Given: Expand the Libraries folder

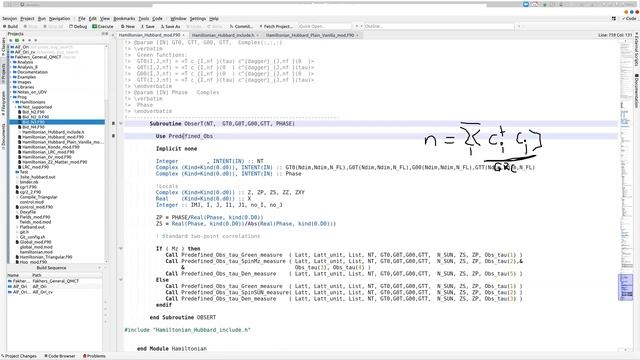Looking at the screenshot, I should 11,87.
